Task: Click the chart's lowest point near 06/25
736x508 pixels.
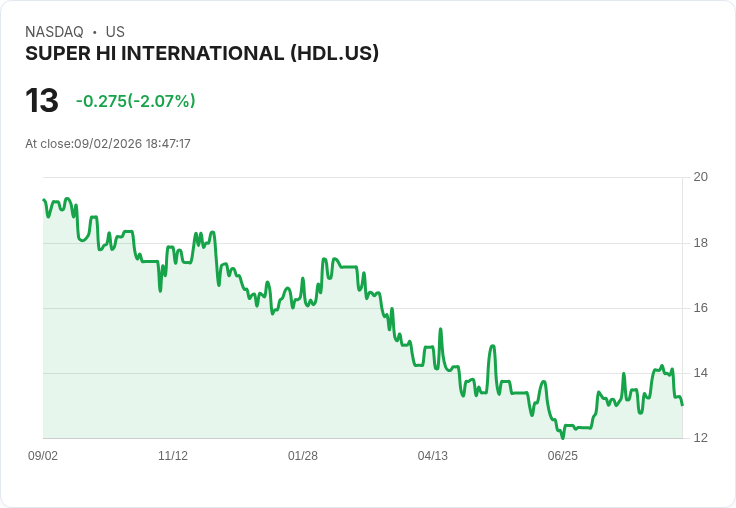Action: pos(563,438)
